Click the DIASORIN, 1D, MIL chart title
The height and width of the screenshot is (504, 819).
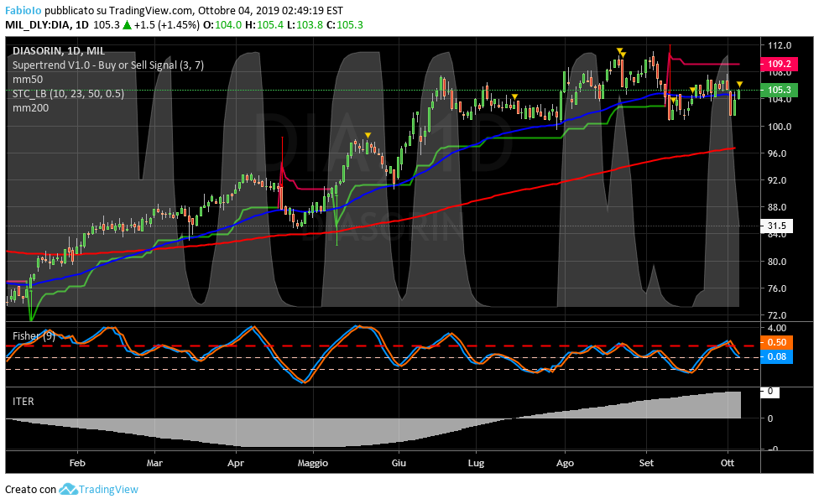point(58,51)
